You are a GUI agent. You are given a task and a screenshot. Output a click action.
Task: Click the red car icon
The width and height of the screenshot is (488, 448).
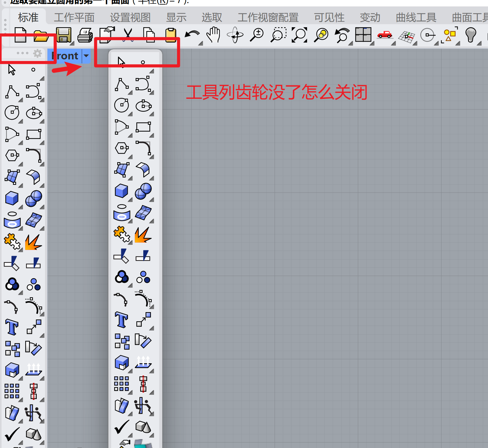(x=385, y=35)
